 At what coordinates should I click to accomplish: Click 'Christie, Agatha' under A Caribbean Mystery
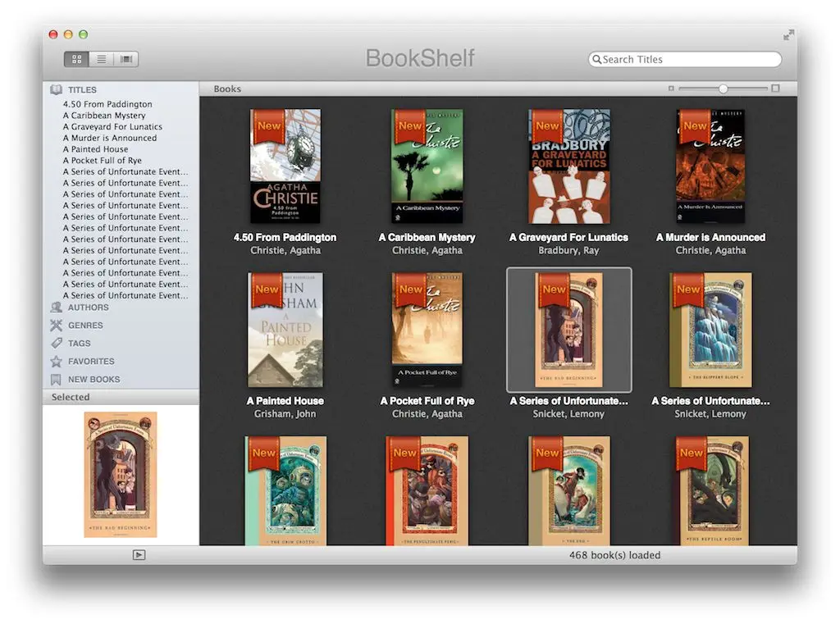tap(427, 251)
